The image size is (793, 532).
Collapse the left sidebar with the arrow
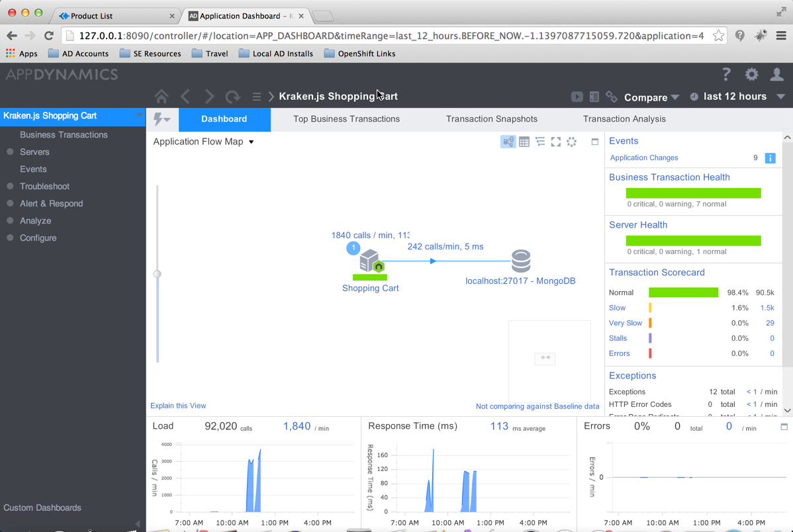point(138,523)
